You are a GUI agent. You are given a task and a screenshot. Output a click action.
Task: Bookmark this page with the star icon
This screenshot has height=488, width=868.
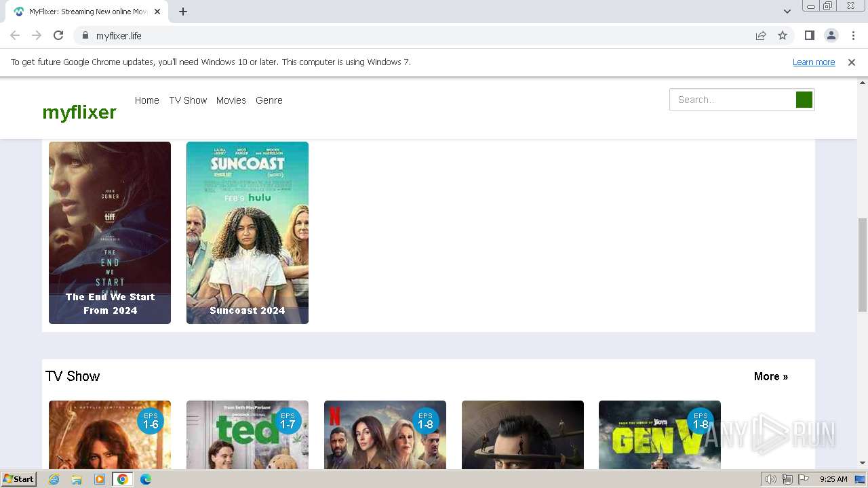(783, 35)
